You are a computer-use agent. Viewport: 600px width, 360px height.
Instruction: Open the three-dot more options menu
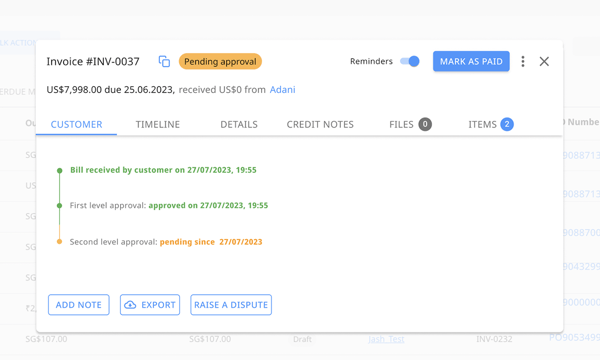coord(523,62)
